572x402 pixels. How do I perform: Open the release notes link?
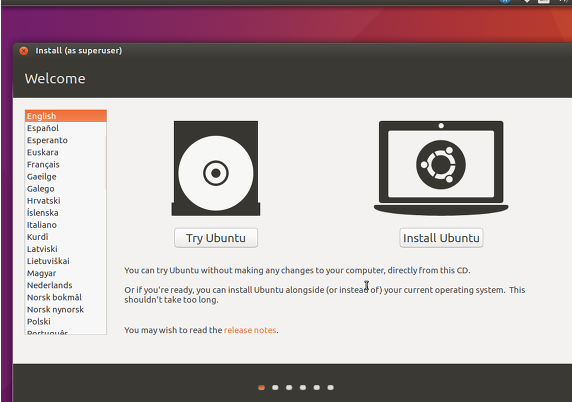click(250, 330)
